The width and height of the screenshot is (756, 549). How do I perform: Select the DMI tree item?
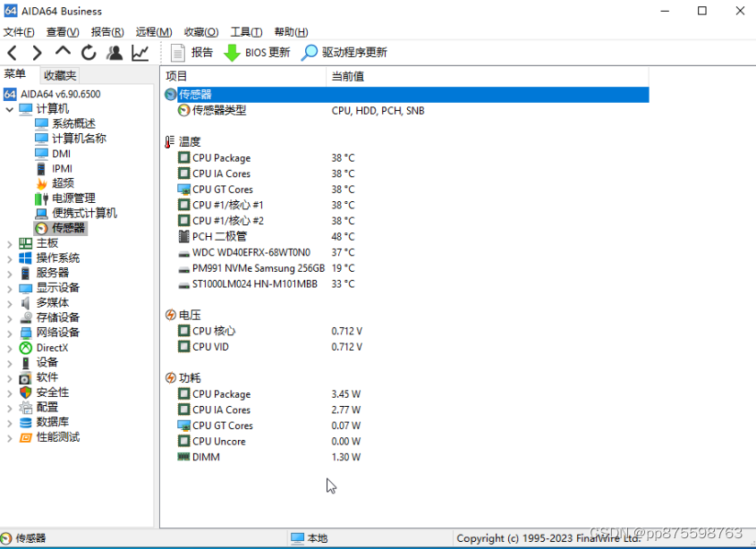point(53,154)
